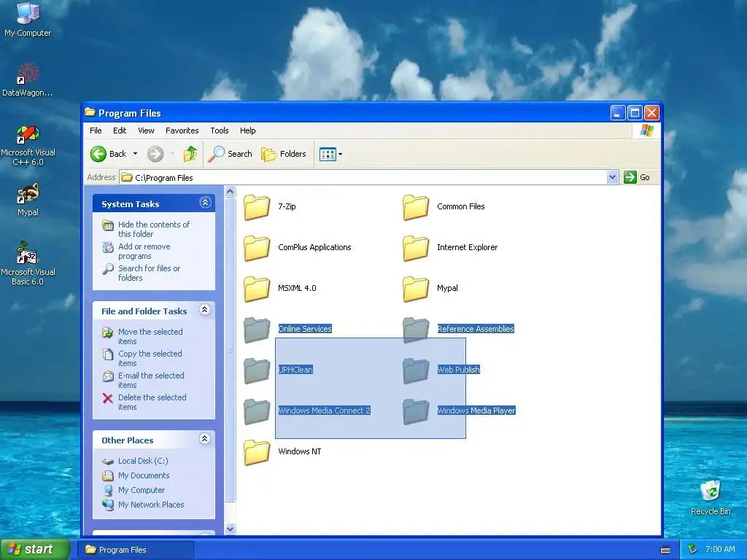This screenshot has width=747, height=560.
Task: Open Local Disk (C:) link
Action: click(143, 461)
